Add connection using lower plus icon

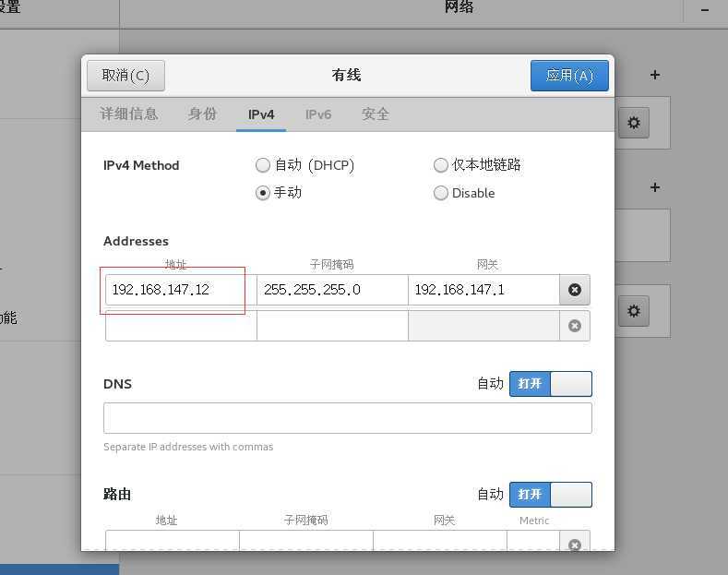[654, 187]
